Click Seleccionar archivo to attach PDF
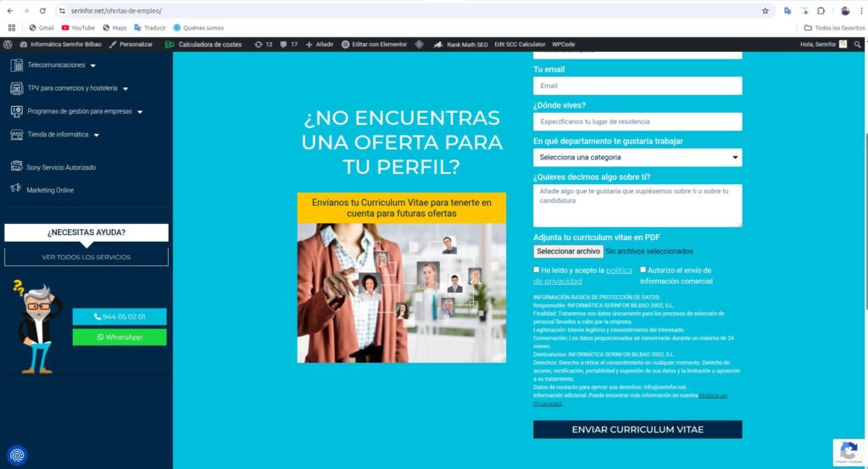The height and width of the screenshot is (469, 868). coord(569,251)
